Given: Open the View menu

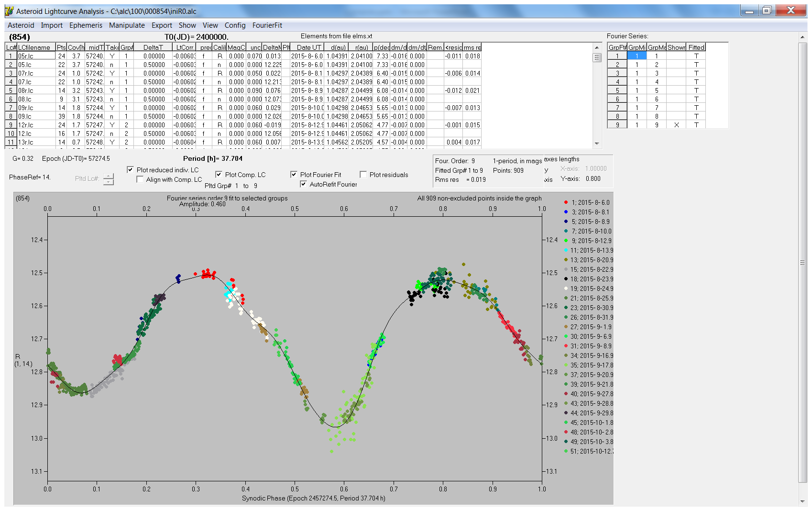Looking at the screenshot, I should 210,25.
